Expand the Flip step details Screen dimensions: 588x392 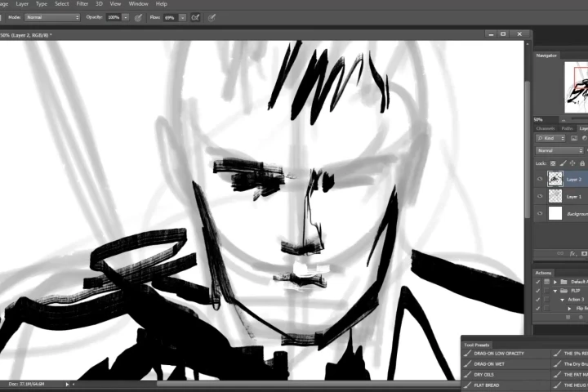pos(569,309)
